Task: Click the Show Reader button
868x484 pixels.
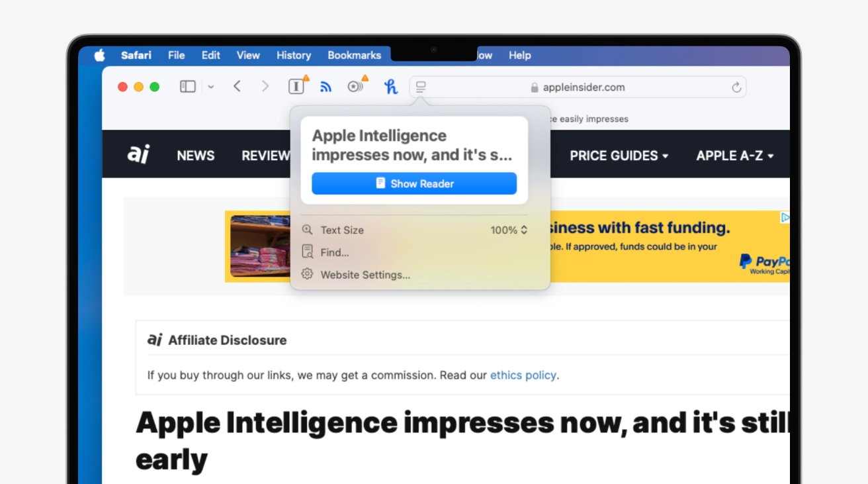Action: tap(414, 183)
